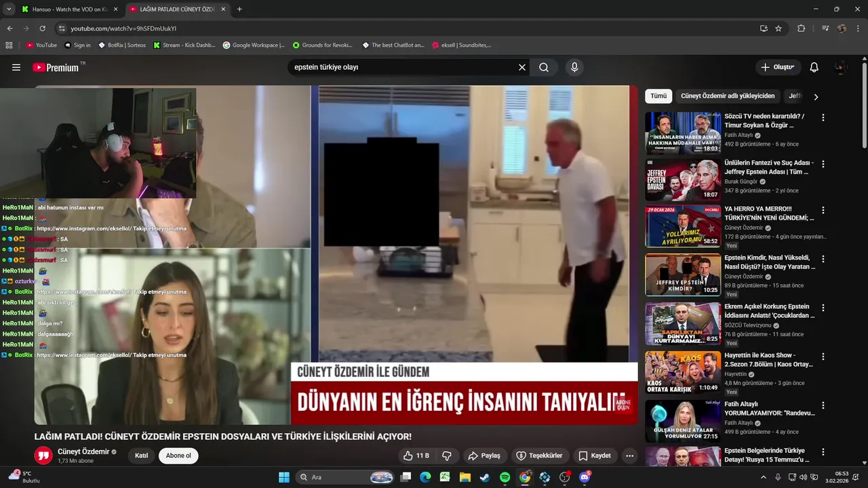
Task: Click the Katıl join button
Action: (141, 455)
